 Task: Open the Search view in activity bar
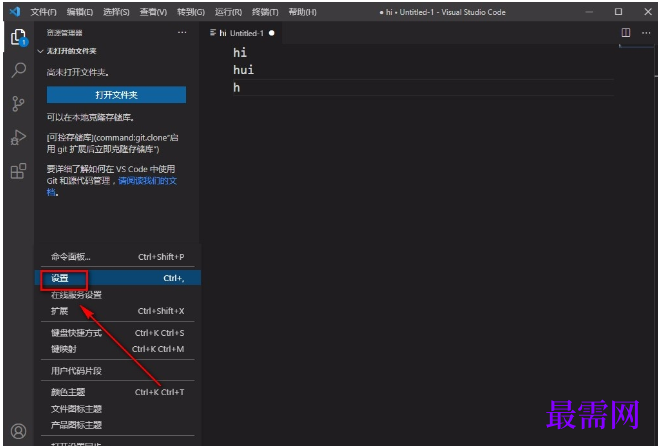pyautogui.click(x=18, y=70)
